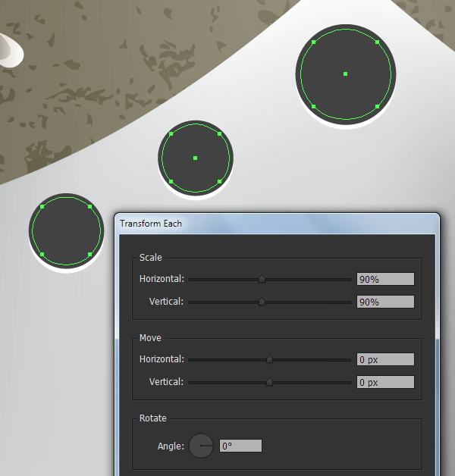Viewport: 455px width, 476px height.
Task: Click the Move section label
Action: pyautogui.click(x=150, y=338)
